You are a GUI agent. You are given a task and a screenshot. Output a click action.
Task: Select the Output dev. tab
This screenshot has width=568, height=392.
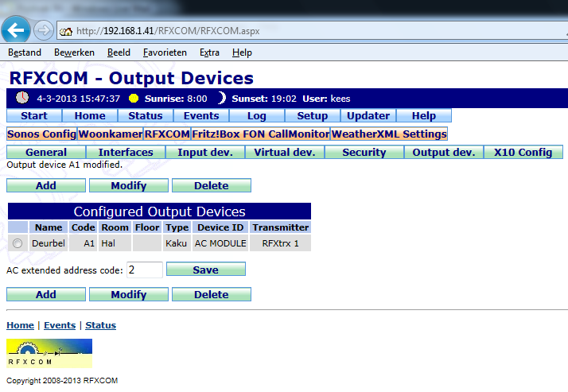click(444, 152)
